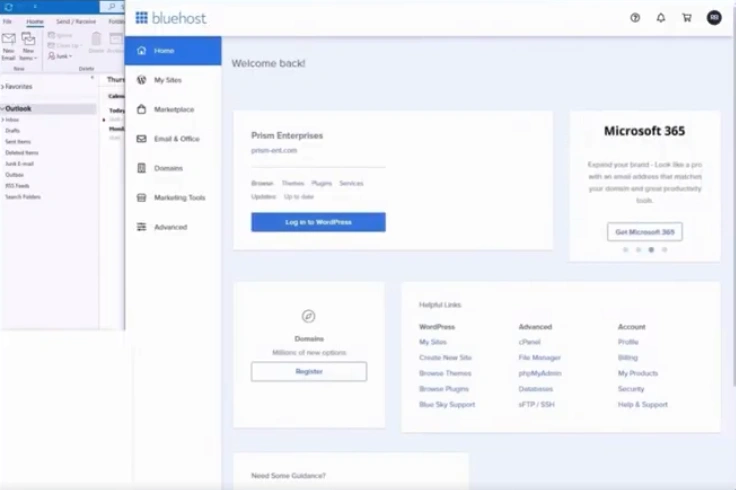Open Junk E-mail folder in Outlook
Image resolution: width=736 pixels, height=490 pixels.
click(x=19, y=164)
